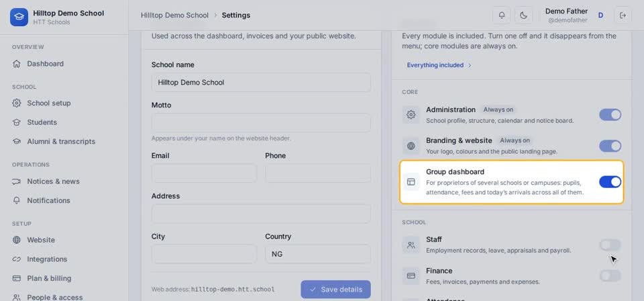Screen dimensions: 644x301
Task: Click the Hilltop Demo School breadcrumb
Action: 174,15
